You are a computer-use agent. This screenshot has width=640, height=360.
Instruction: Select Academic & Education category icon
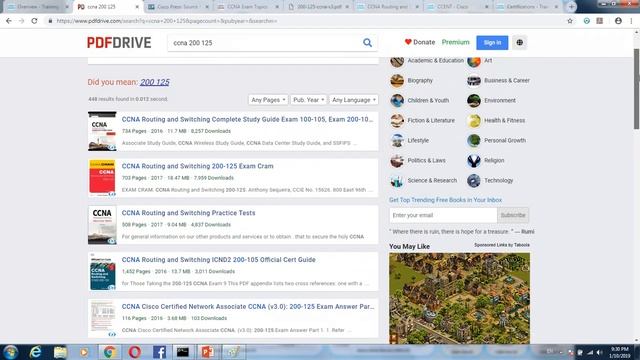(397, 61)
